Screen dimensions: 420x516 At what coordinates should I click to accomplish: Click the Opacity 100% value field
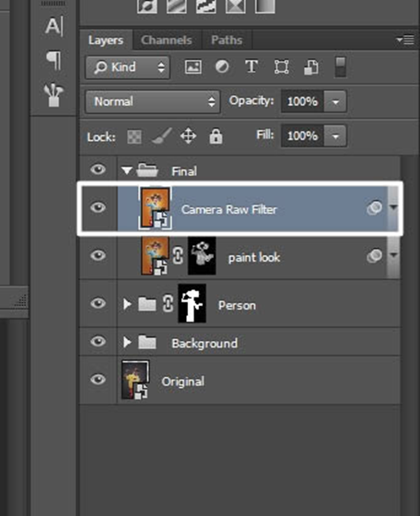pyautogui.click(x=303, y=101)
